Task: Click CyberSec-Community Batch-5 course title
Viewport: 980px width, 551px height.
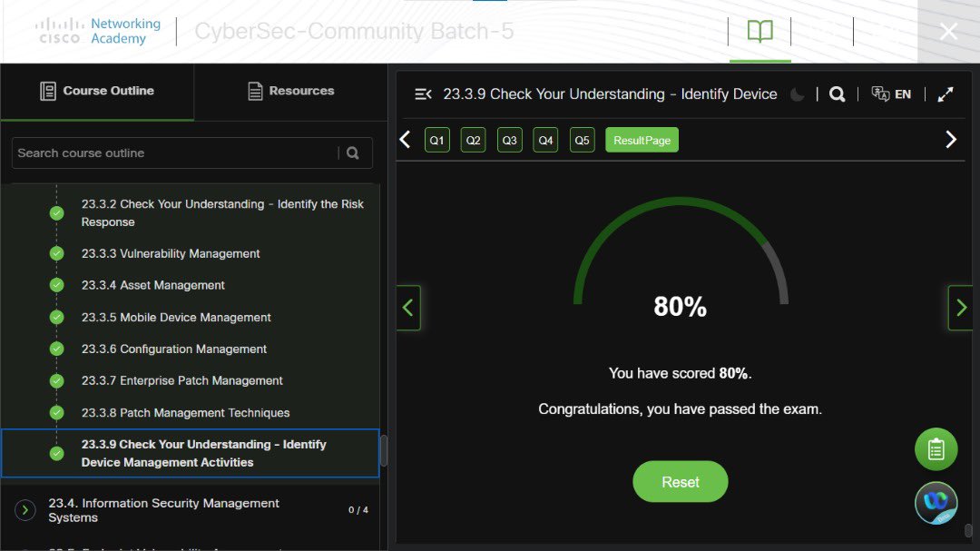Action: pos(354,31)
